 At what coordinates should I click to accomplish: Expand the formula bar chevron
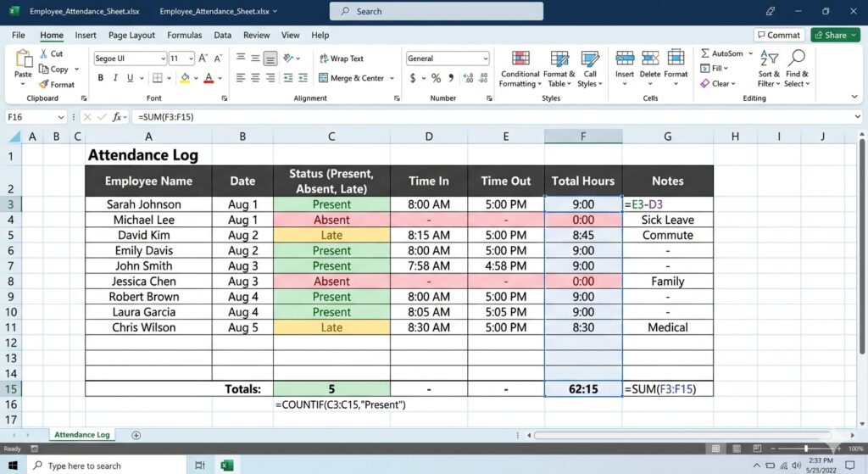858,117
